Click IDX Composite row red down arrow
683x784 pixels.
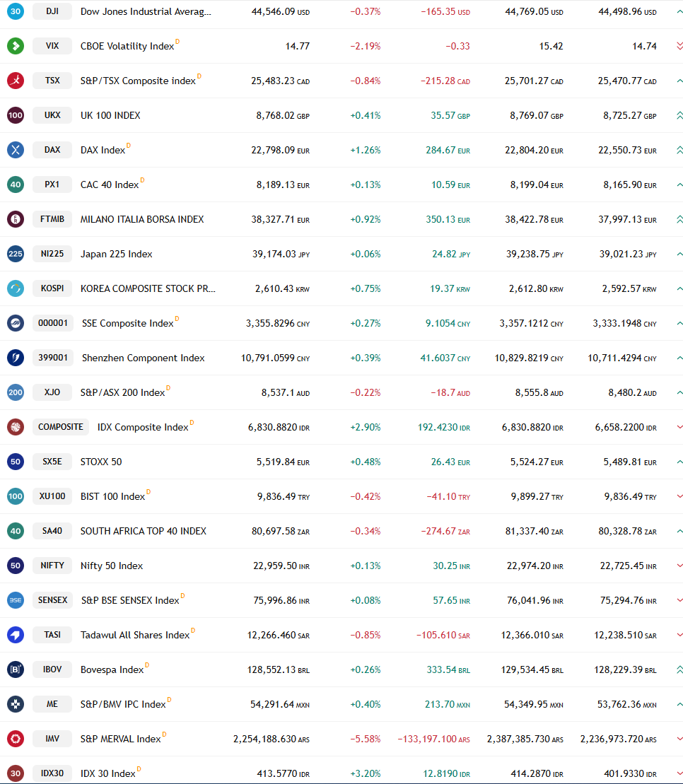click(679, 427)
